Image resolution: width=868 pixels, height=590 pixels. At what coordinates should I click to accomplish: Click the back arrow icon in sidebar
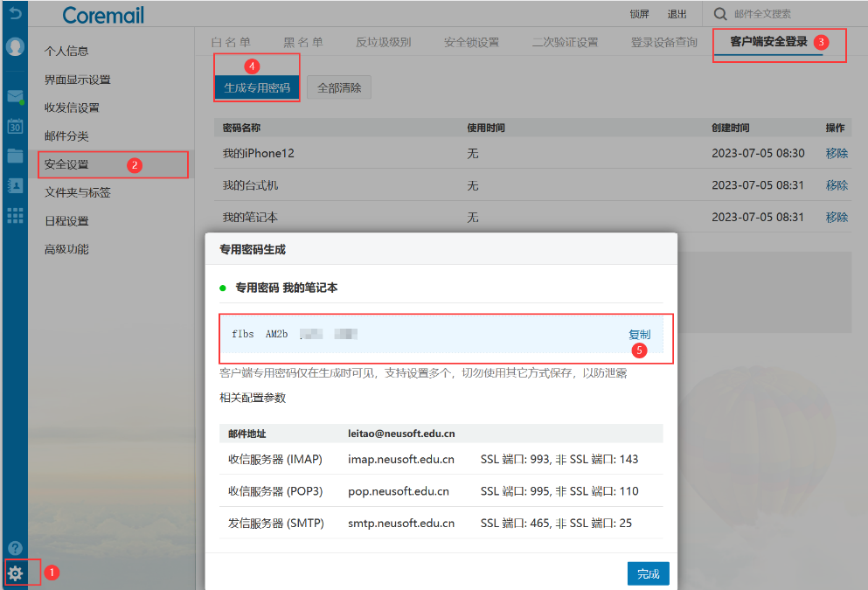[x=14, y=14]
